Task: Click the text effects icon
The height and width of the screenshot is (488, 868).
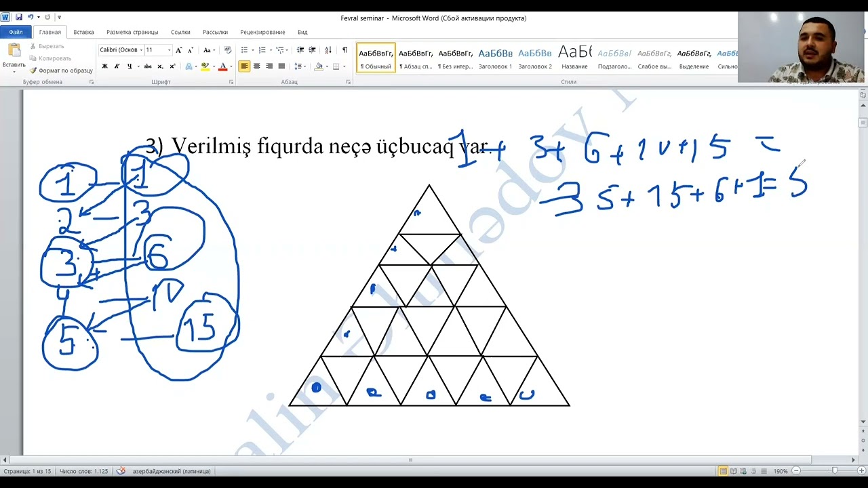Action: pyautogui.click(x=189, y=66)
